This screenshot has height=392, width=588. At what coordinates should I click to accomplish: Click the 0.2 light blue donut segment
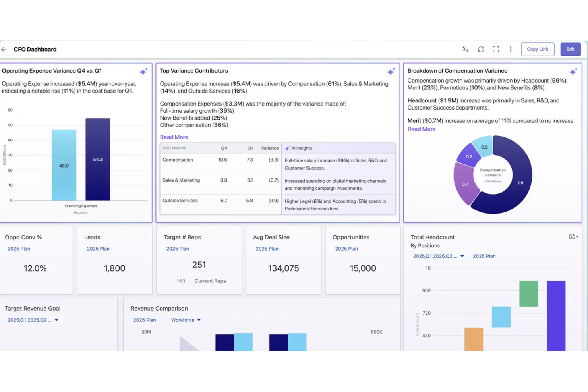(x=484, y=147)
